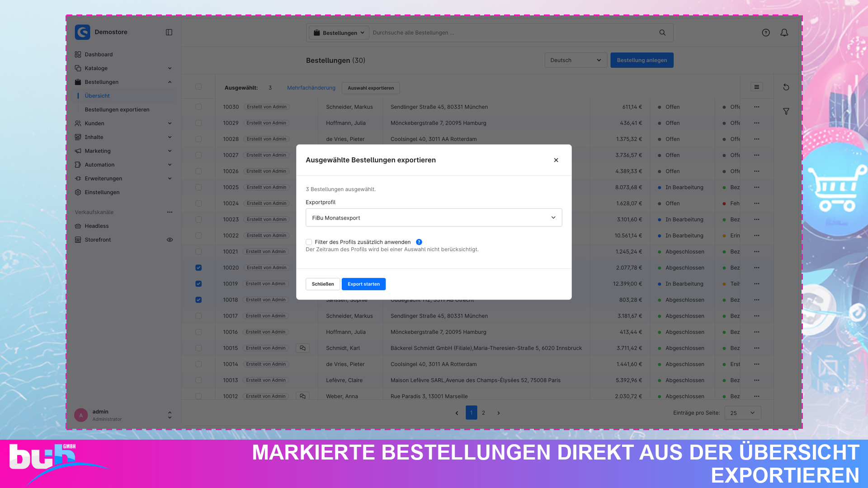The image size is (868, 488).
Task: Uncheck order 10018 checkbox
Action: [x=198, y=300]
